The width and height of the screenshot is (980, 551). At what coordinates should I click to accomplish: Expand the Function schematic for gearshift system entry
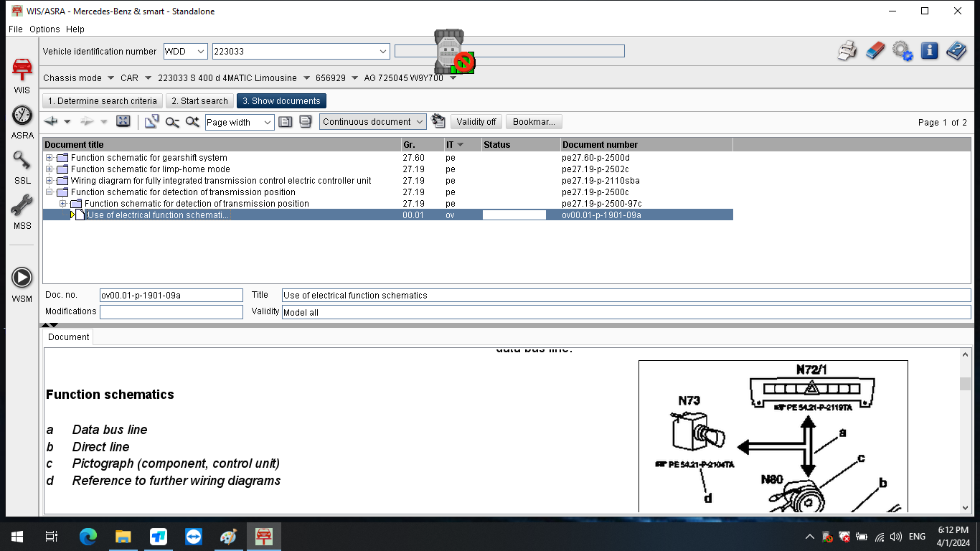click(47, 157)
